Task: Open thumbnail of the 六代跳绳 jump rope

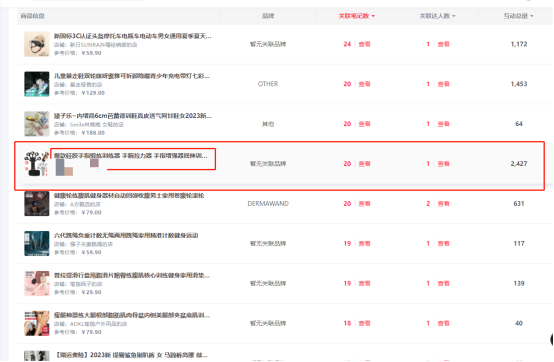Action: point(37,244)
